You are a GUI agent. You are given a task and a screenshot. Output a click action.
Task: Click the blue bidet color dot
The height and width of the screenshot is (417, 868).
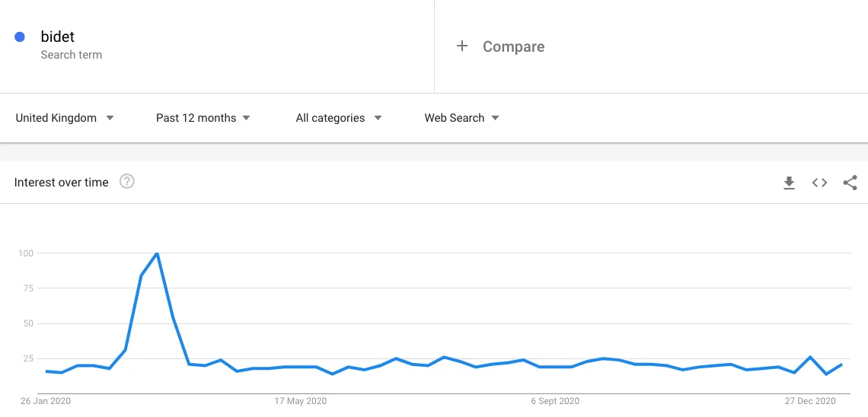[x=20, y=37]
